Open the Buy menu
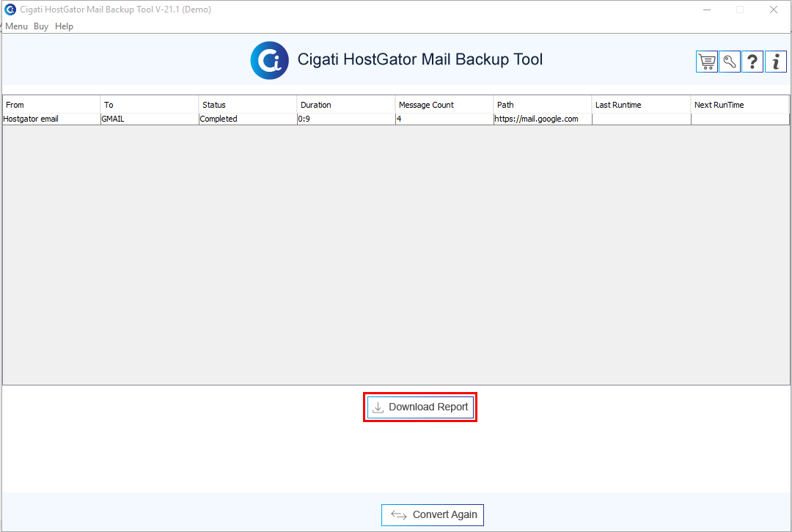The height and width of the screenshot is (532, 792). point(41,26)
